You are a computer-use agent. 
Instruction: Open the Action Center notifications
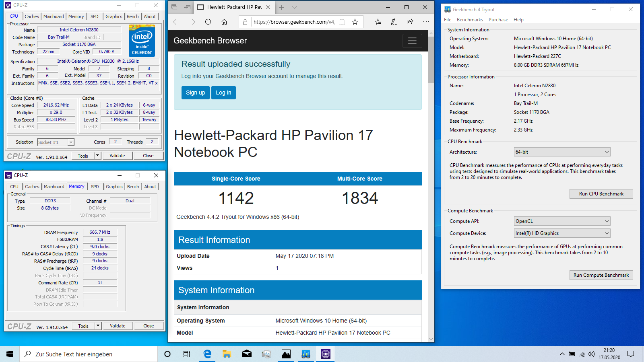pyautogui.click(x=631, y=354)
